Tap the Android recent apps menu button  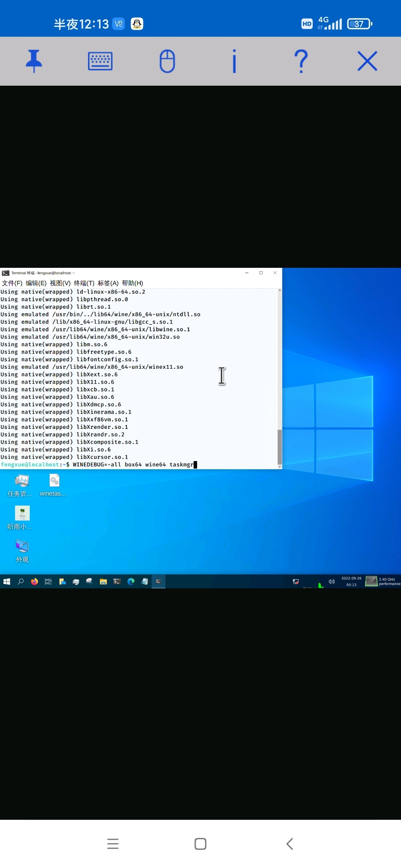(x=113, y=844)
